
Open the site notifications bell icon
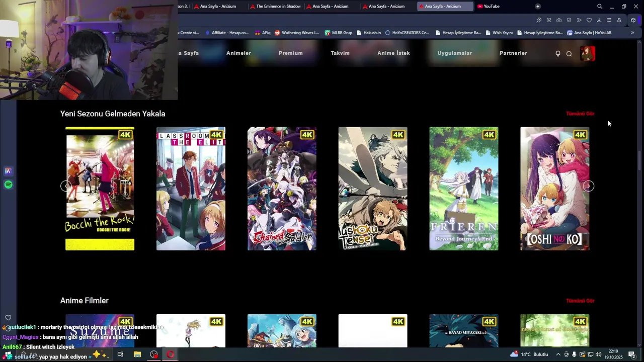pos(558,53)
